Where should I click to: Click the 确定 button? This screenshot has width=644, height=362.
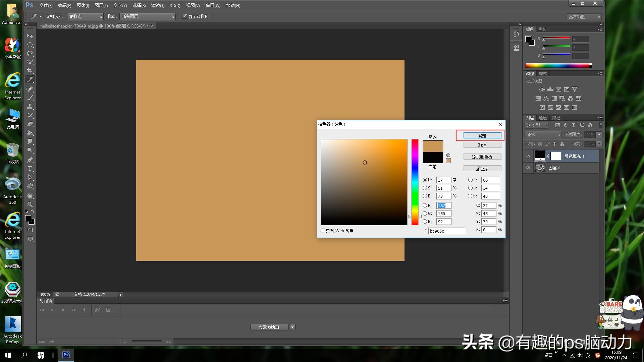point(482,136)
